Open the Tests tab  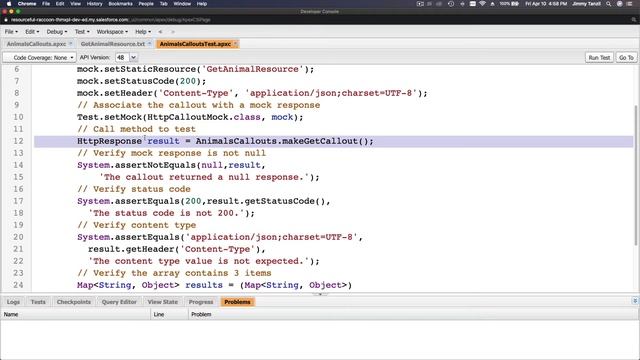tap(38, 302)
